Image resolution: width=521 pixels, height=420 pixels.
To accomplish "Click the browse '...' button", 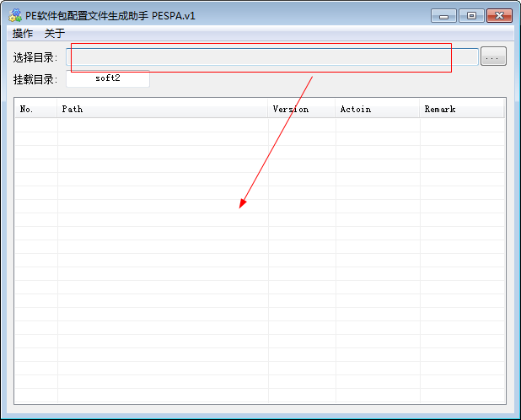I will coord(493,57).
